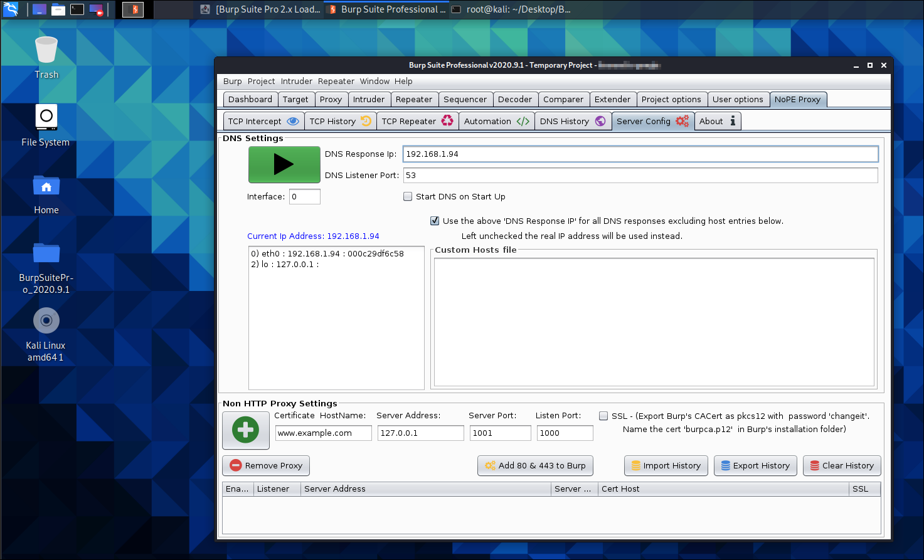Click the Server Port 1001 field
Image resolution: width=924 pixels, height=560 pixels.
point(501,433)
